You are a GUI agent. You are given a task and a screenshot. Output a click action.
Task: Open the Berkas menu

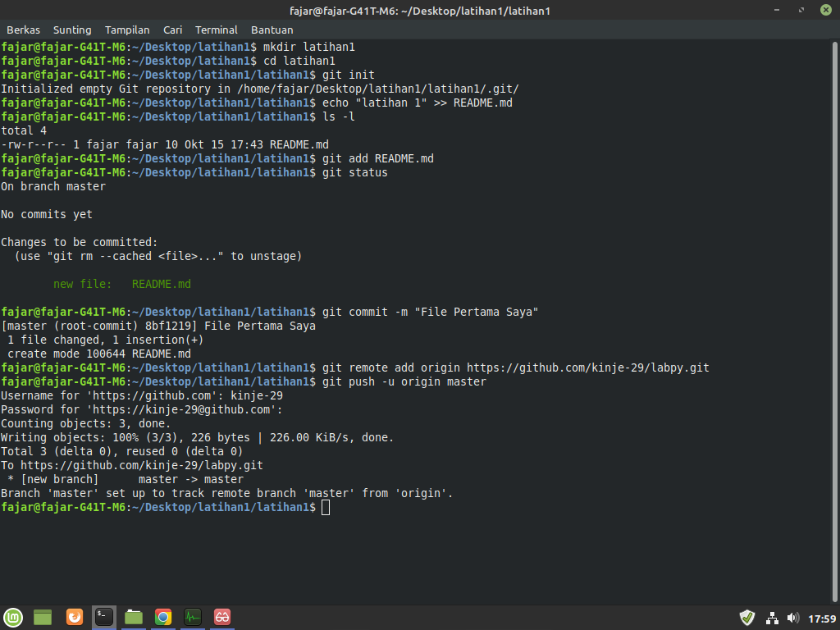[x=23, y=30]
